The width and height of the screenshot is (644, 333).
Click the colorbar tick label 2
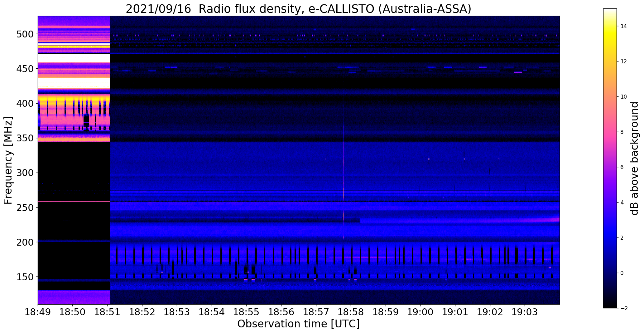(x=622, y=238)
